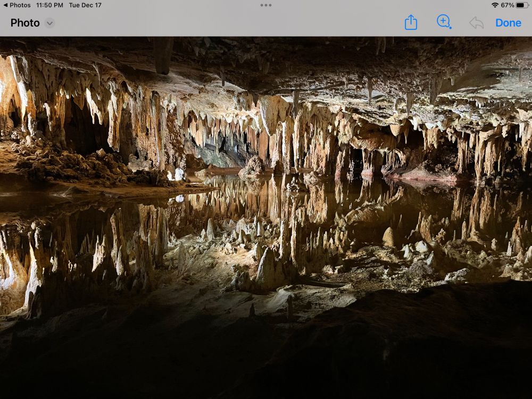Tap the Photo title label
The width and height of the screenshot is (532, 399).
coord(25,23)
